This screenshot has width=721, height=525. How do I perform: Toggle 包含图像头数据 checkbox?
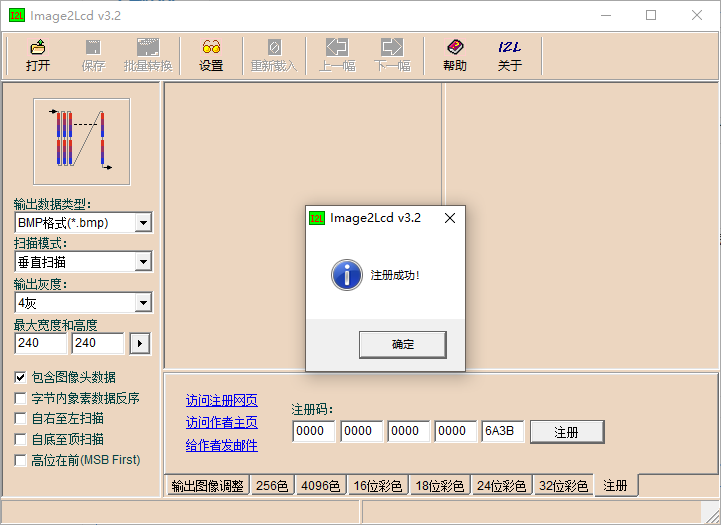point(20,377)
